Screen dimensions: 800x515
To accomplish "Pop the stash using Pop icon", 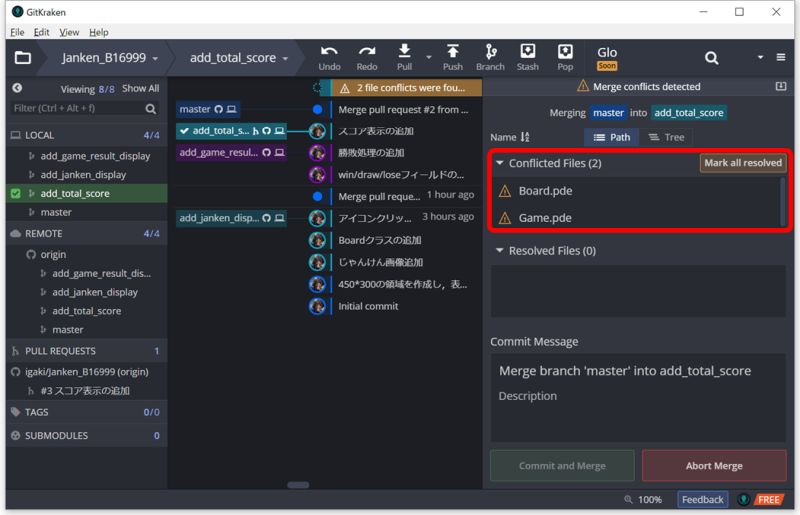I will 565,58.
